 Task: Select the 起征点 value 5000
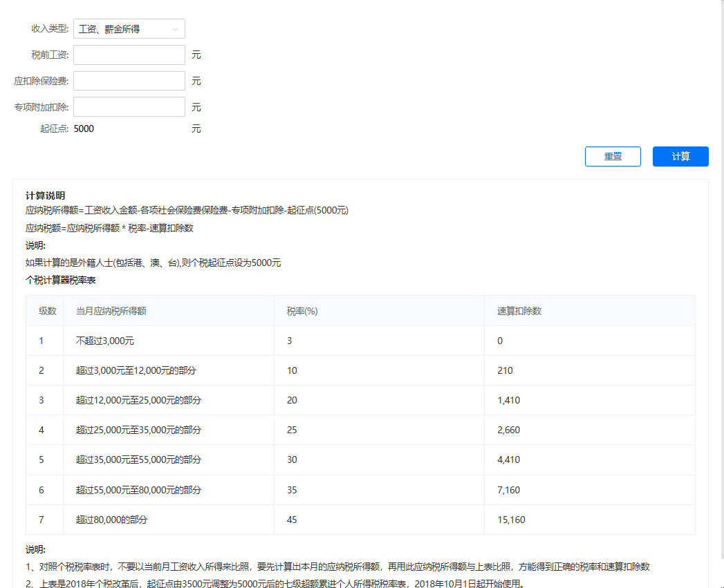tap(84, 129)
